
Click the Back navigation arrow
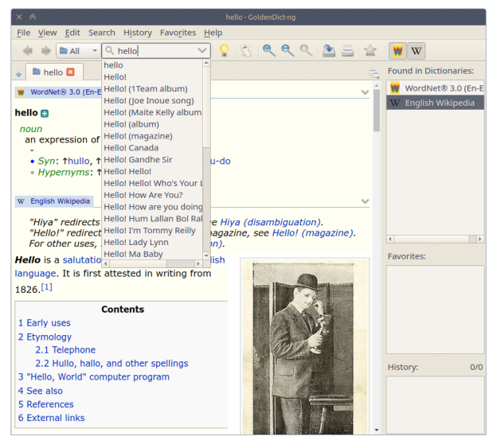[27, 51]
